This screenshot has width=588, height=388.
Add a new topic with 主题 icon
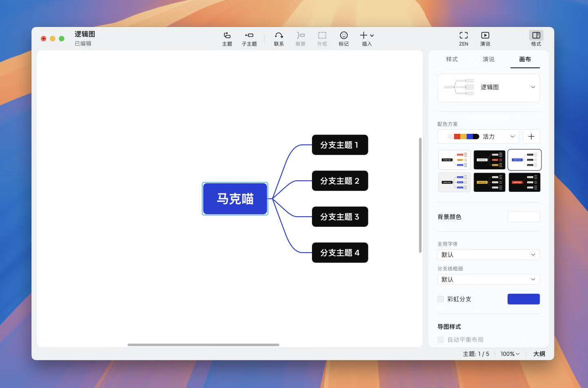click(x=227, y=39)
